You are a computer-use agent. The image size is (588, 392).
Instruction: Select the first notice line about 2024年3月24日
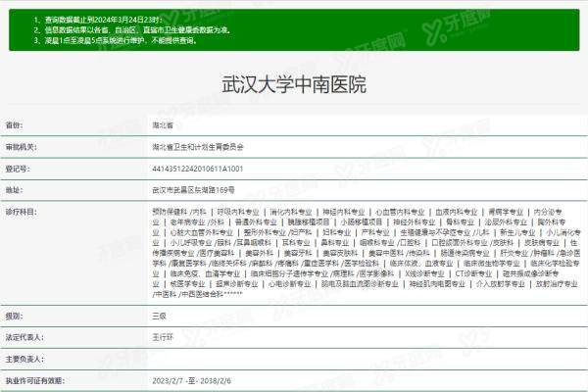(104, 20)
